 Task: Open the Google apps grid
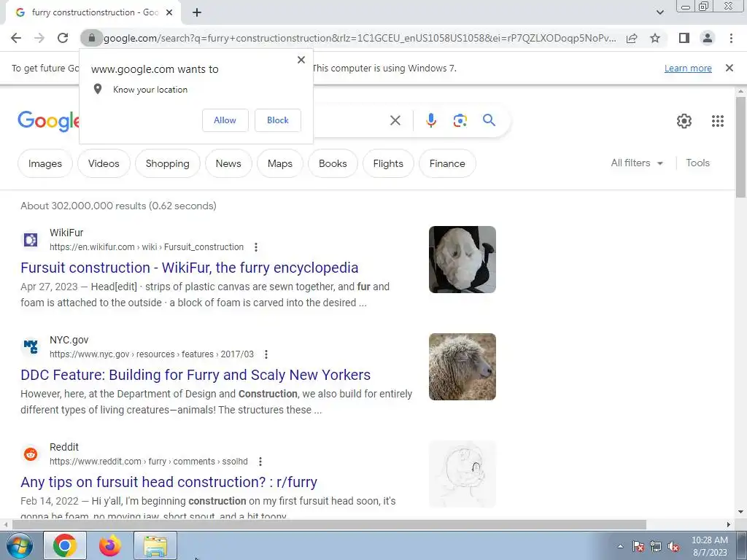click(718, 121)
